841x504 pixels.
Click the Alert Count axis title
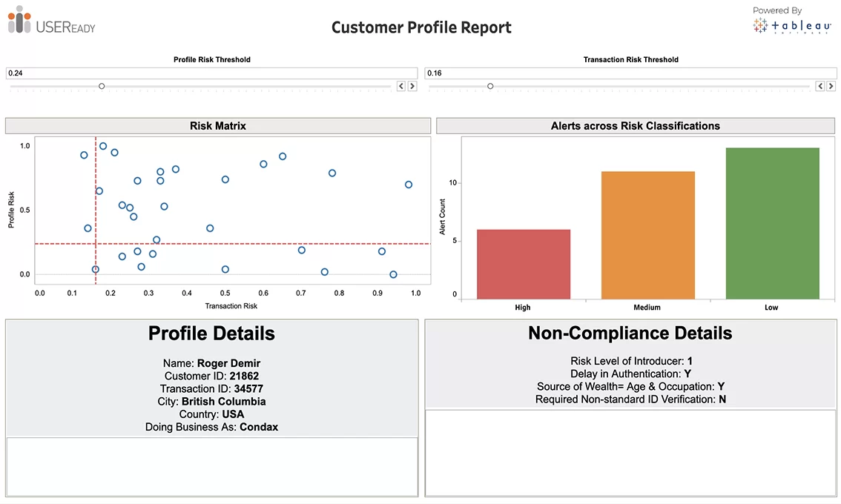(x=443, y=216)
